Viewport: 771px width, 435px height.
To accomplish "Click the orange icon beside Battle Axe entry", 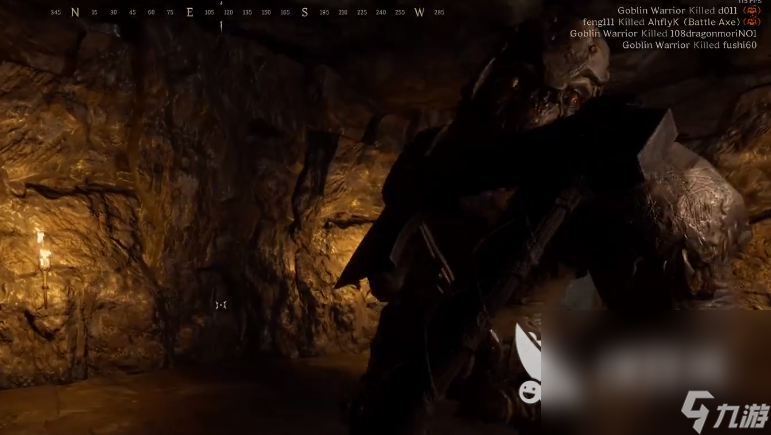I will pyautogui.click(x=751, y=22).
